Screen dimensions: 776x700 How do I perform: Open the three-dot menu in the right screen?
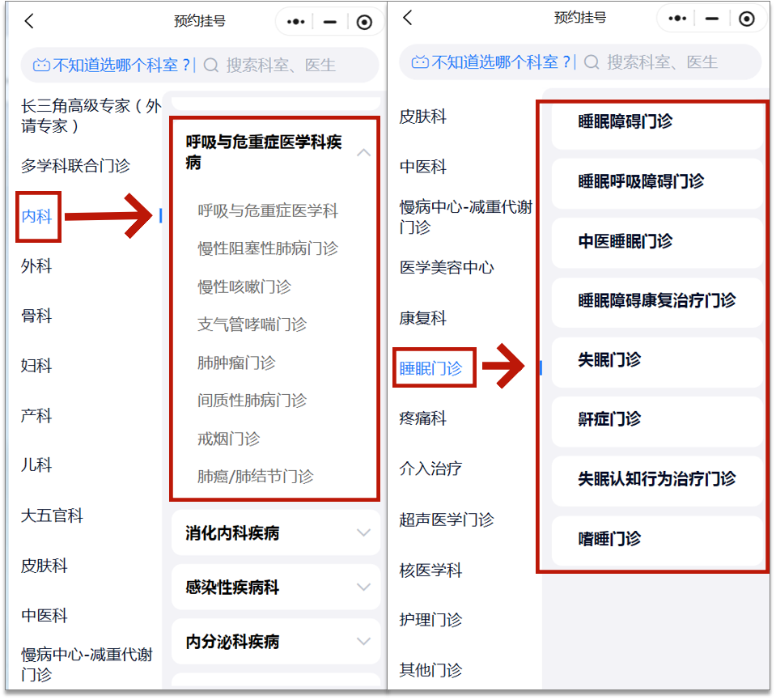coord(677,18)
